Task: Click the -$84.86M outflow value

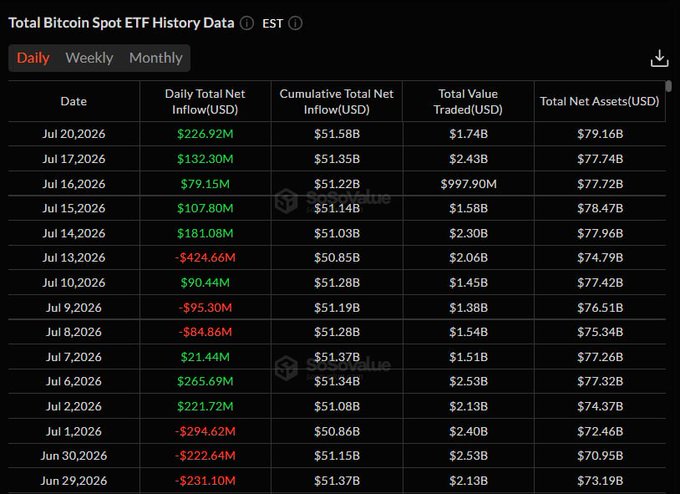Action: point(205,332)
